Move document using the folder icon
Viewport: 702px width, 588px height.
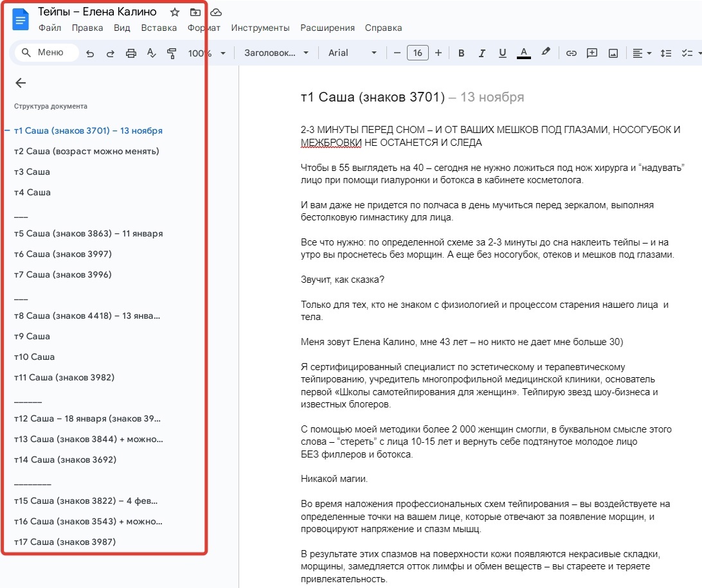click(195, 12)
